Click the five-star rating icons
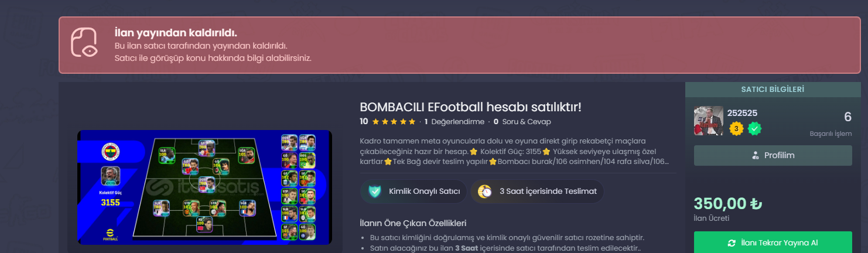Image resolution: width=868 pixels, height=253 pixels. (394, 122)
